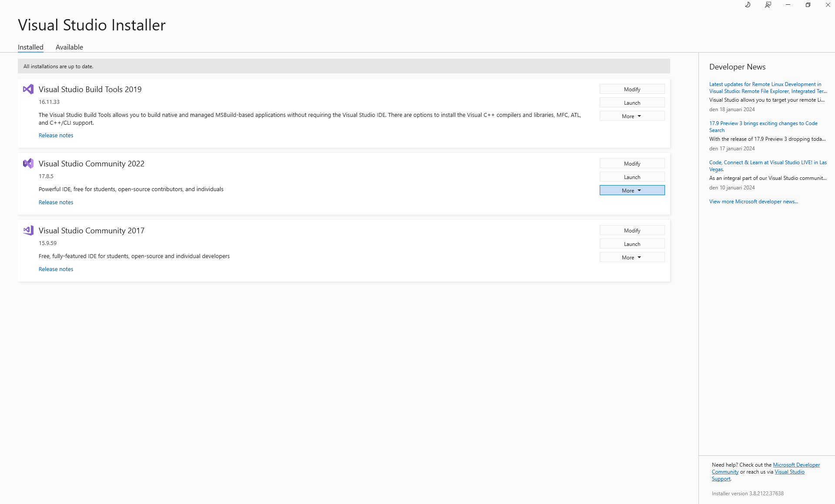Click 'Free, fully-featured IDE' description
Viewport: 835px width, 504px height.
[134, 256]
